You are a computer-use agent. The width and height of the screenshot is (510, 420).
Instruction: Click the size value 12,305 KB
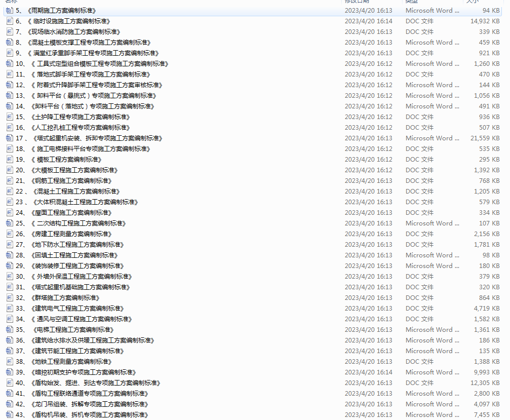(x=485, y=383)
